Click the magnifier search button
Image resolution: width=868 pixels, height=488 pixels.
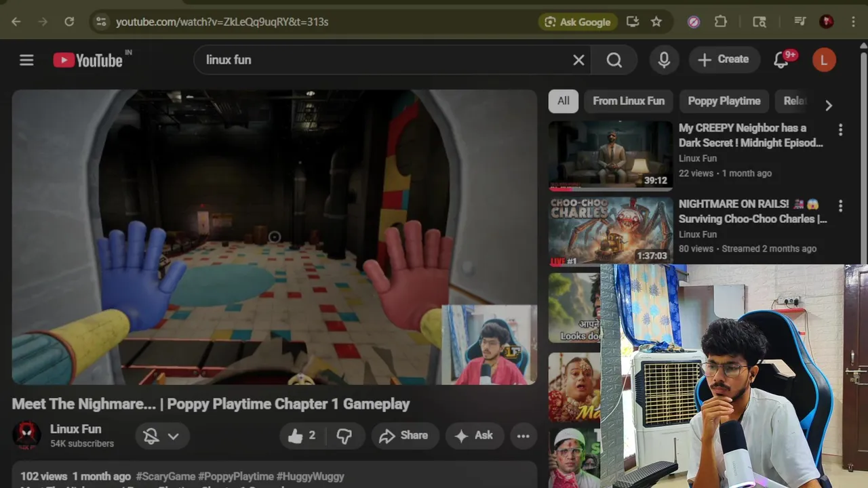pyautogui.click(x=614, y=60)
